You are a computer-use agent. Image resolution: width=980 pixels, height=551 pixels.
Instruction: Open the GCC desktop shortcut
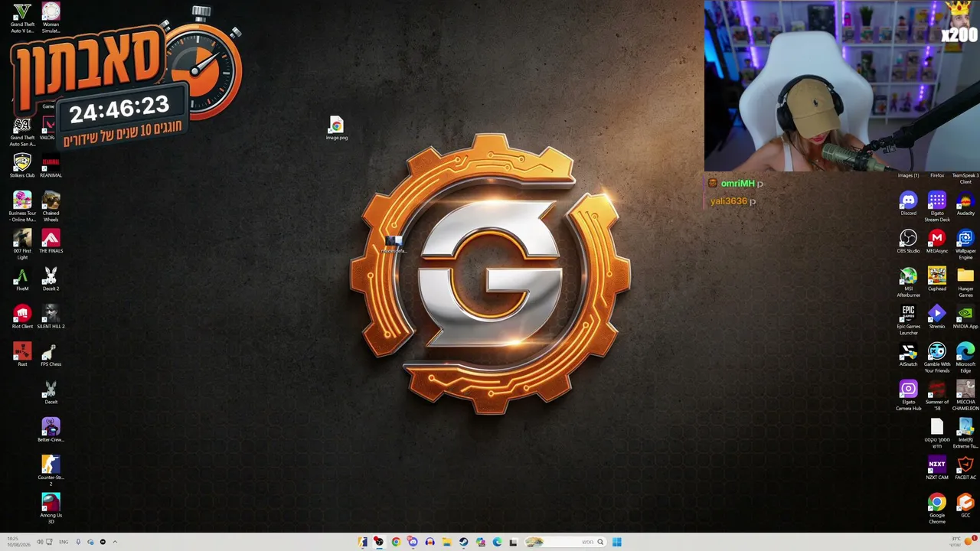tap(965, 505)
